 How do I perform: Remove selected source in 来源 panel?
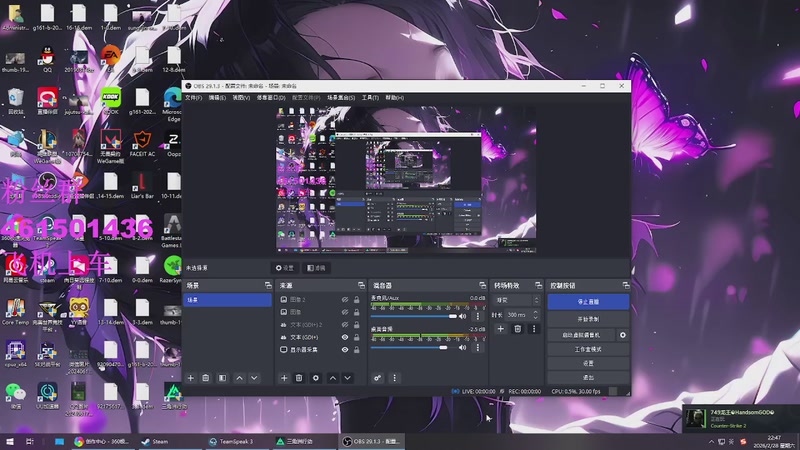coord(299,378)
